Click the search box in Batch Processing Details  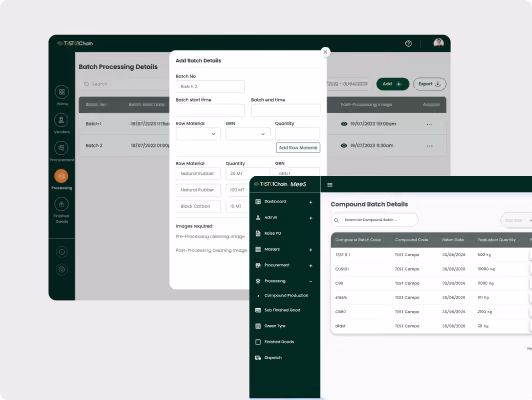click(126, 84)
